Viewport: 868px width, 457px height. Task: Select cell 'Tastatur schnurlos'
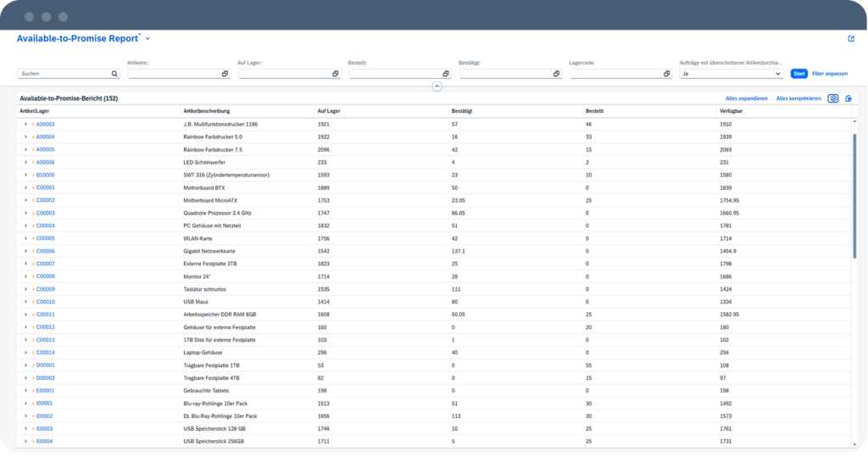point(204,289)
